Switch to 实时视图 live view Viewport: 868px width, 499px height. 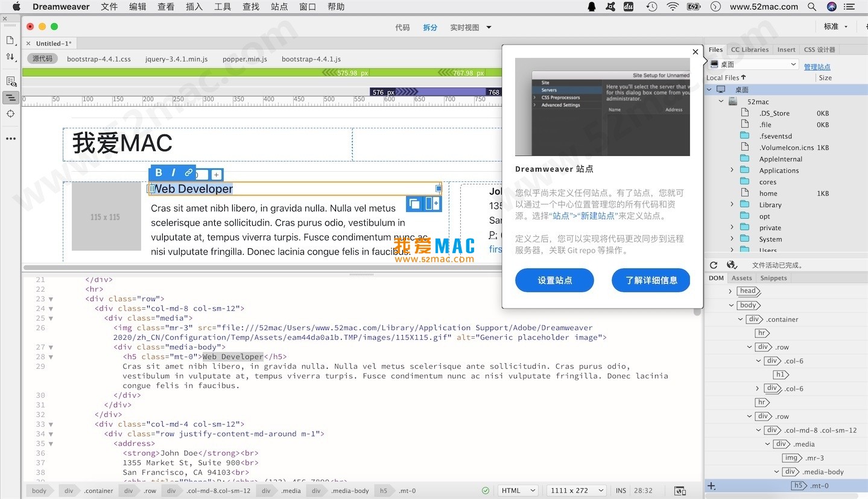coord(464,27)
